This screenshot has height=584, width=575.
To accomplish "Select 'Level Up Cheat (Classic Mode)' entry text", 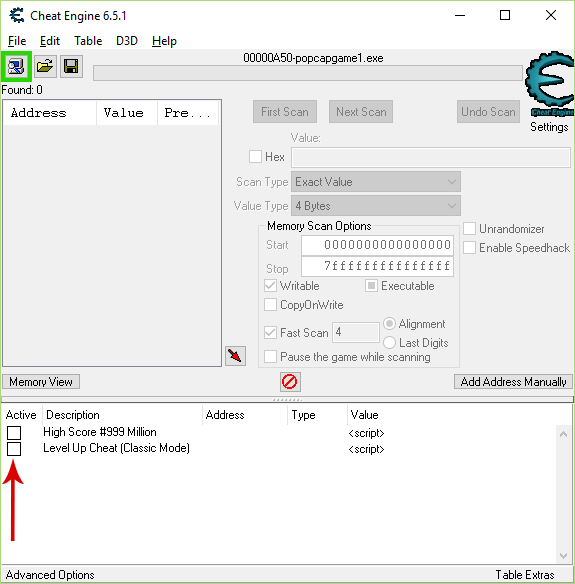I will tap(117, 448).
